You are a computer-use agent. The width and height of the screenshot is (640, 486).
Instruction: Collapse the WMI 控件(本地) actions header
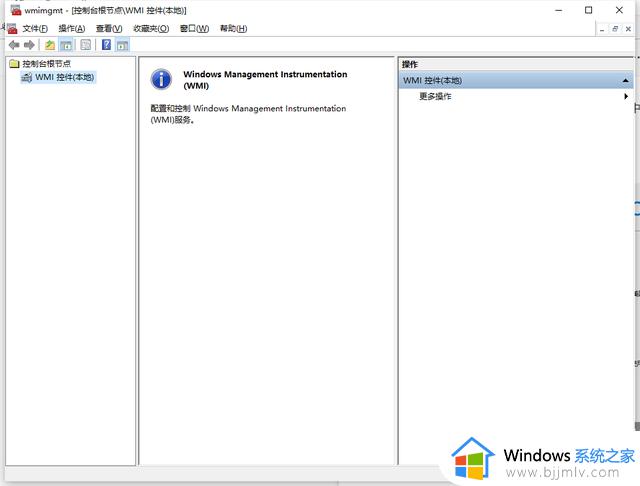tap(625, 81)
